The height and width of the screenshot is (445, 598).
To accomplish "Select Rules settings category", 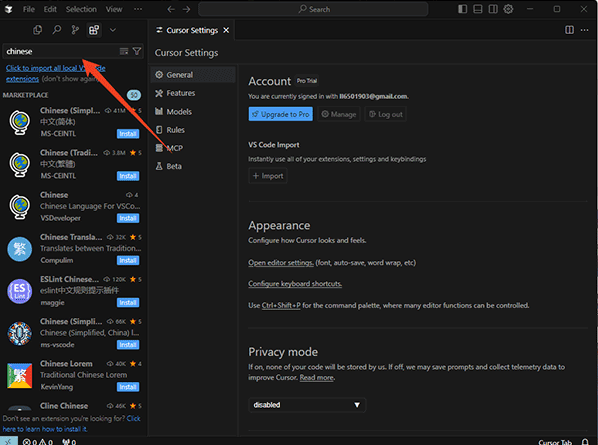I will pos(193,130).
